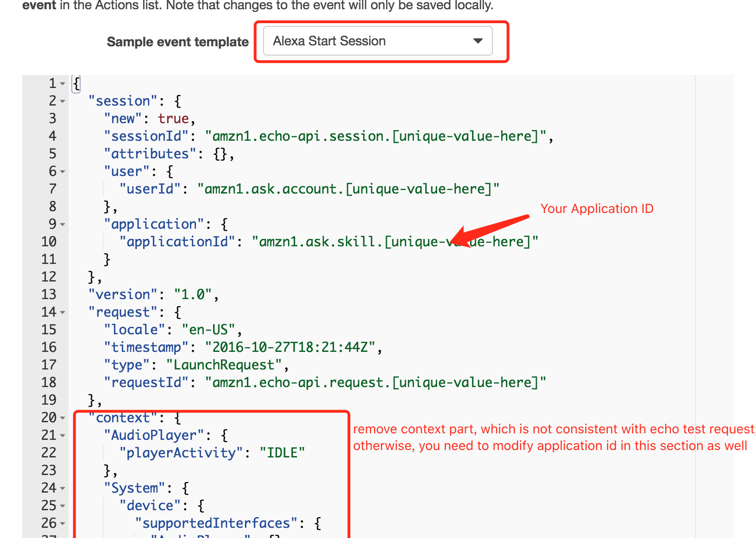Viewport: 756px width, 538px height.
Task: Click the "supportedInterfaces" key
Action: [216, 523]
